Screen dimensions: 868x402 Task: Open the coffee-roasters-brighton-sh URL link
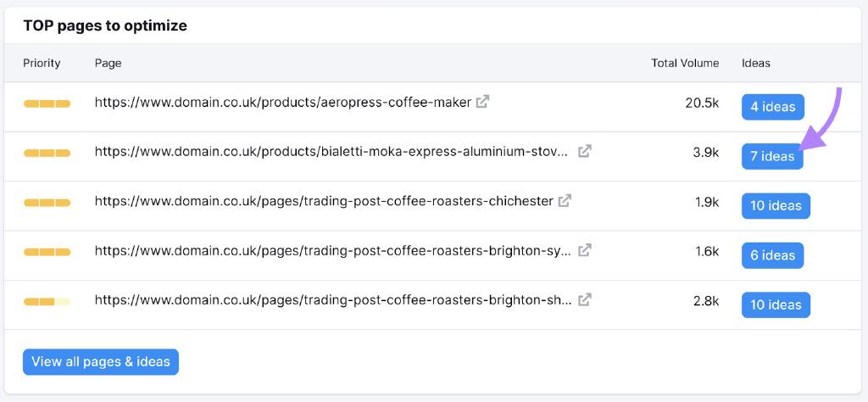click(333, 301)
